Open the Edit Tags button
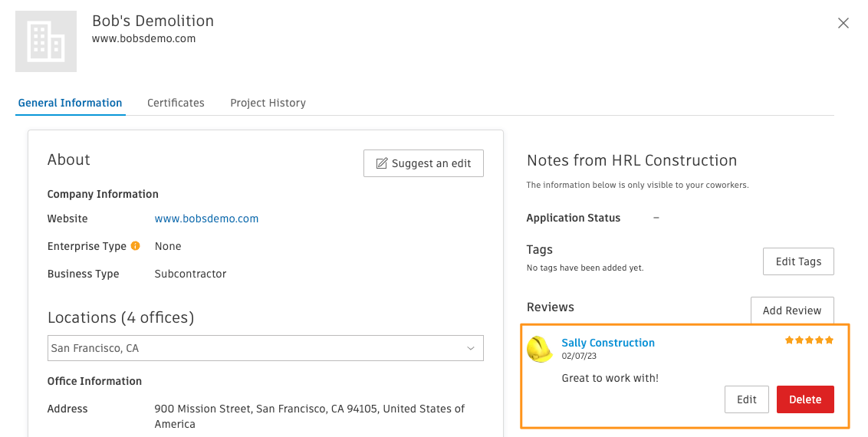The image size is (868, 437). [x=798, y=261]
